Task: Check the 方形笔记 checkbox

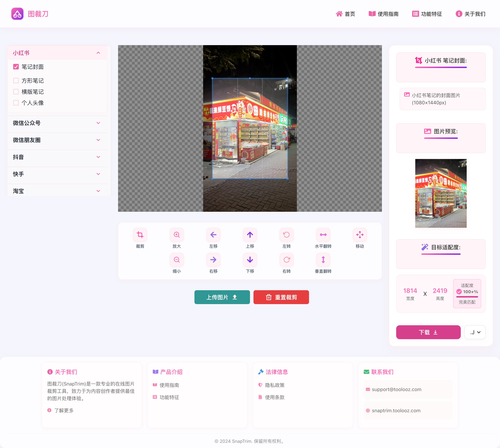Action: point(16,81)
